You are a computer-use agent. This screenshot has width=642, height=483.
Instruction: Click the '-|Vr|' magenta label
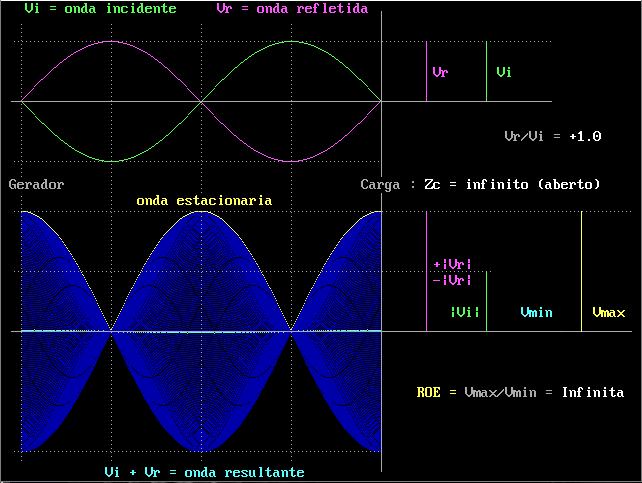[452, 280]
